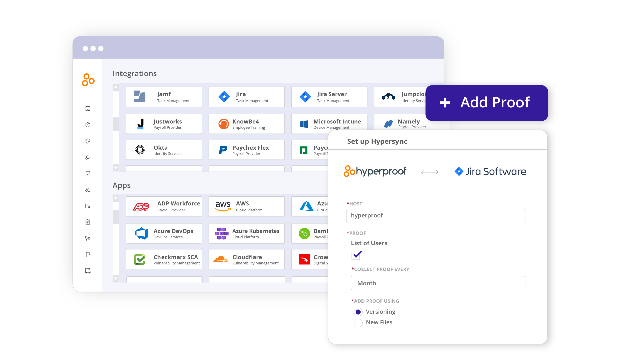
Task: Click the Apps list down arrow
Action: pyautogui.click(x=116, y=279)
